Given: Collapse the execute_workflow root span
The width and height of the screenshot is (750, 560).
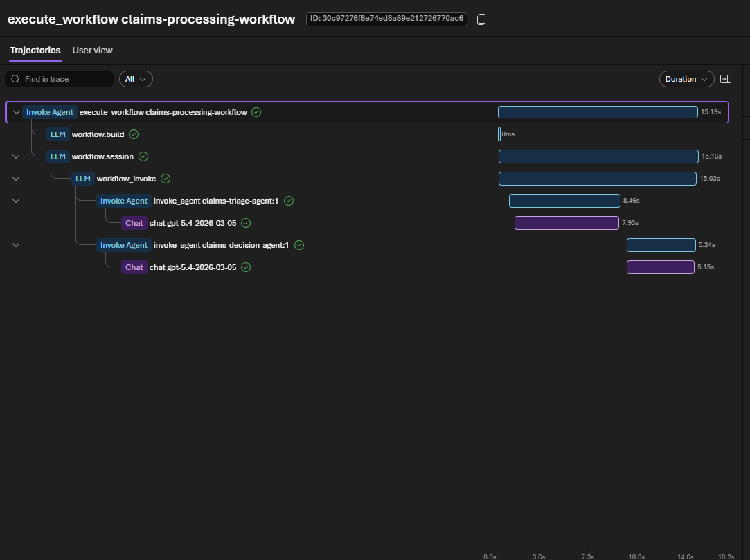Looking at the screenshot, I should tap(16, 112).
